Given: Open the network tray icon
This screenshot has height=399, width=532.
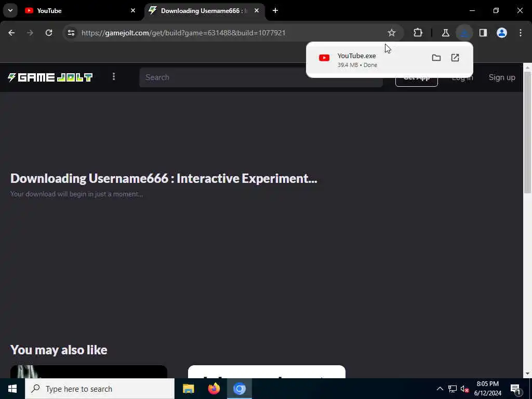Looking at the screenshot, I should point(453,389).
